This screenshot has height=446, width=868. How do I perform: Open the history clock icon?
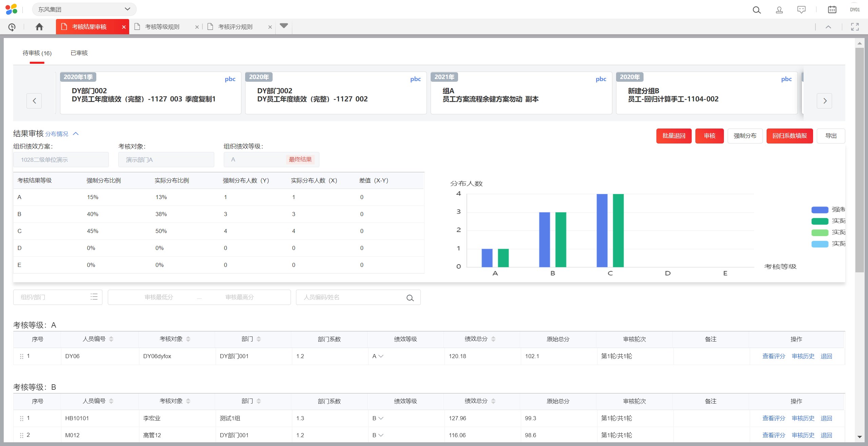coord(12,27)
